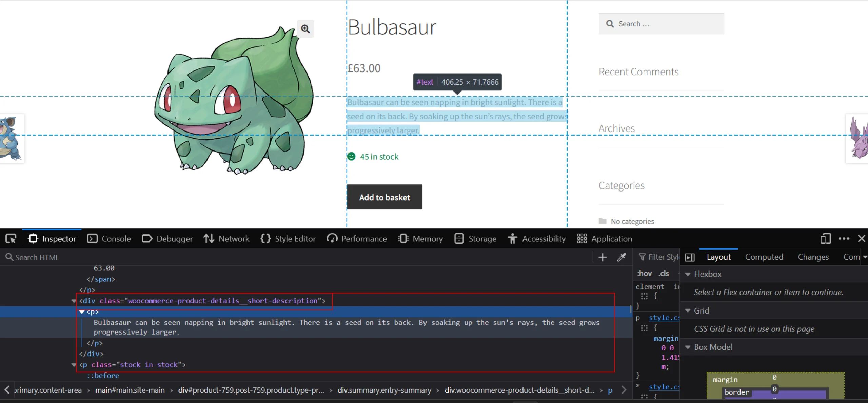Image resolution: width=868 pixels, height=403 pixels.
Task: Click the Recent Comments heading
Action: tap(638, 72)
